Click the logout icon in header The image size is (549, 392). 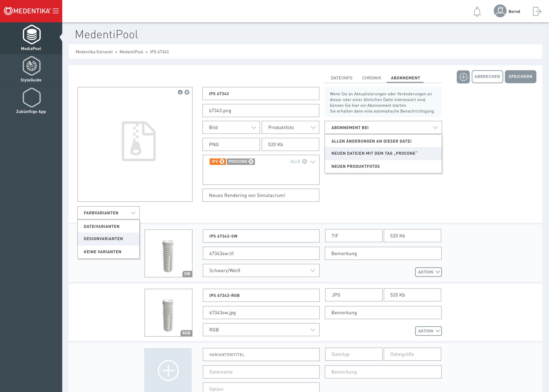tap(537, 11)
